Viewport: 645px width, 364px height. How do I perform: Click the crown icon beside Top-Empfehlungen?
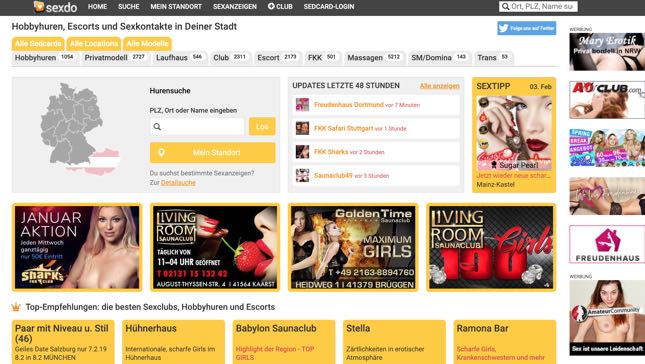[16, 307]
